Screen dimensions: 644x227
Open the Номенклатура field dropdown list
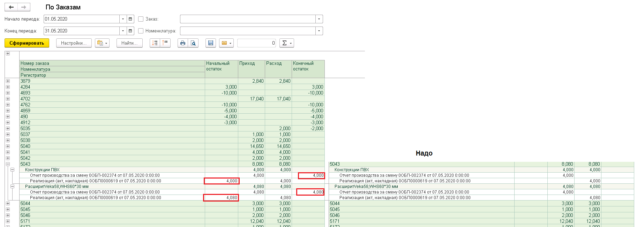319,31
